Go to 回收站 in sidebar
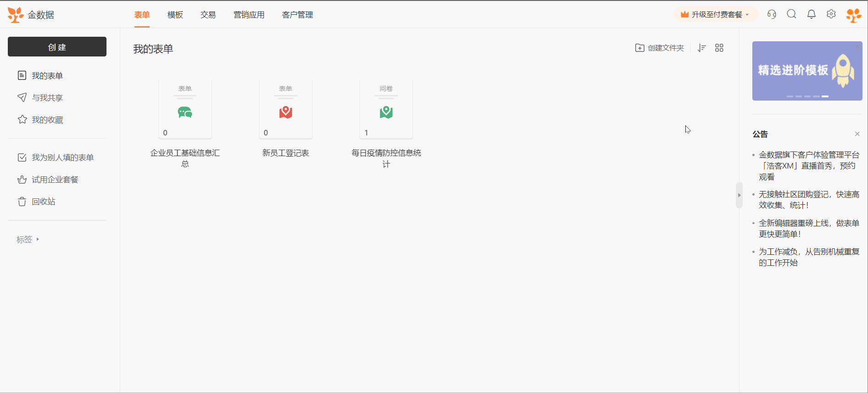This screenshot has height=393, width=868. coord(43,202)
